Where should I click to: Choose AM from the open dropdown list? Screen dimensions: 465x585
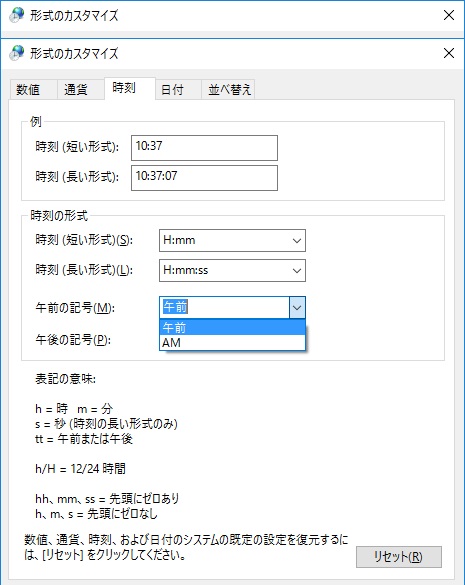232,342
